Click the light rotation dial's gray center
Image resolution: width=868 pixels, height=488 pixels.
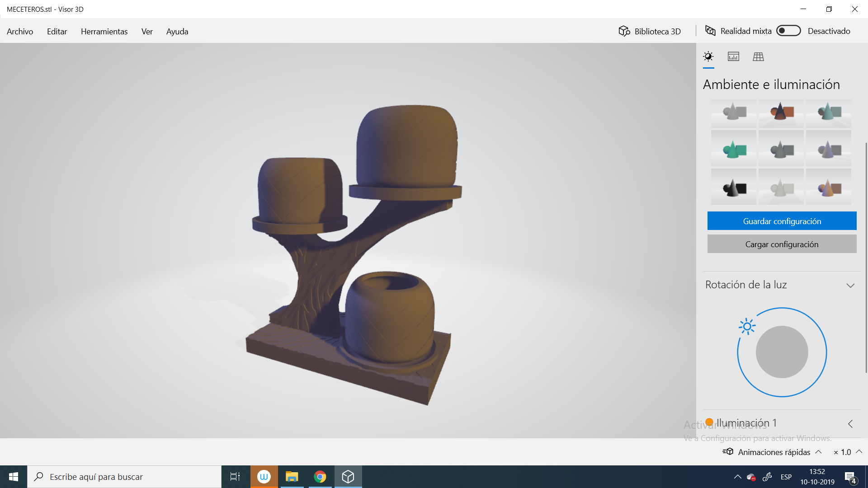782,352
